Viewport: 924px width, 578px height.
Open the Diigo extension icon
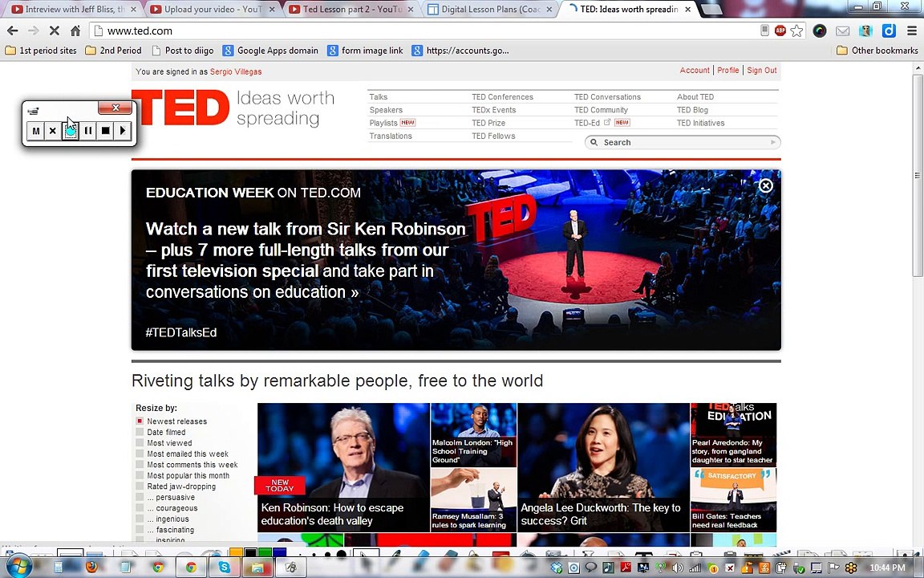[889, 31]
